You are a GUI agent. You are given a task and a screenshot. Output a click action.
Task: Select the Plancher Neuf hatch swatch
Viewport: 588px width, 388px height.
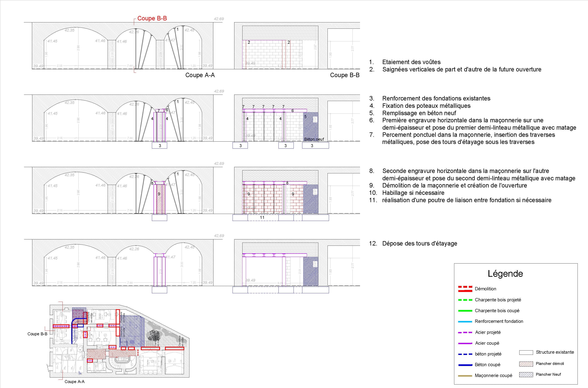(x=526, y=375)
